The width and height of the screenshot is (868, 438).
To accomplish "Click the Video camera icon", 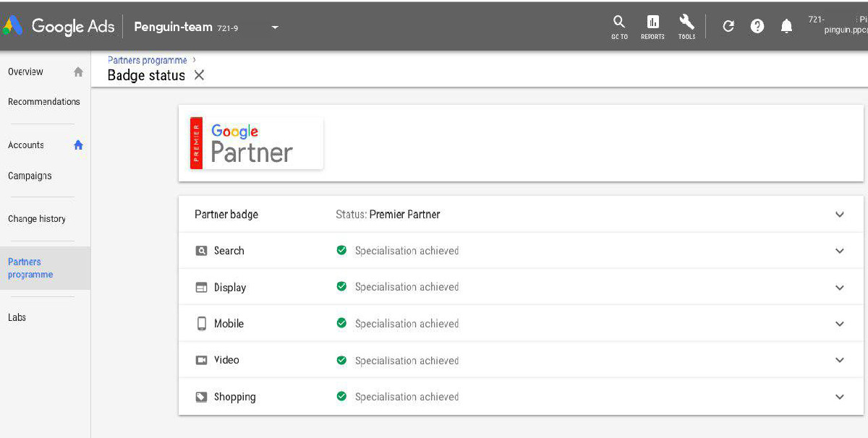I will pos(201,360).
